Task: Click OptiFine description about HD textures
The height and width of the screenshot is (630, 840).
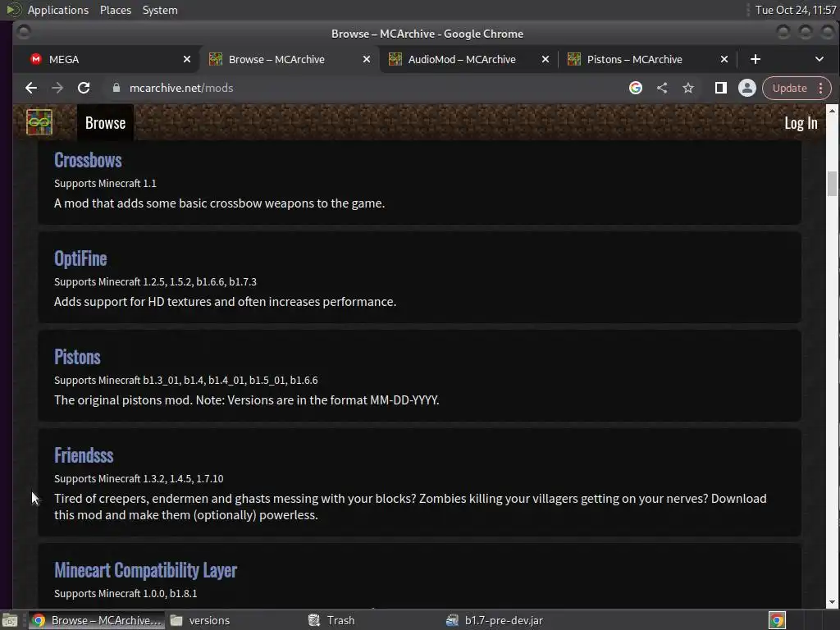Action: coord(225,302)
